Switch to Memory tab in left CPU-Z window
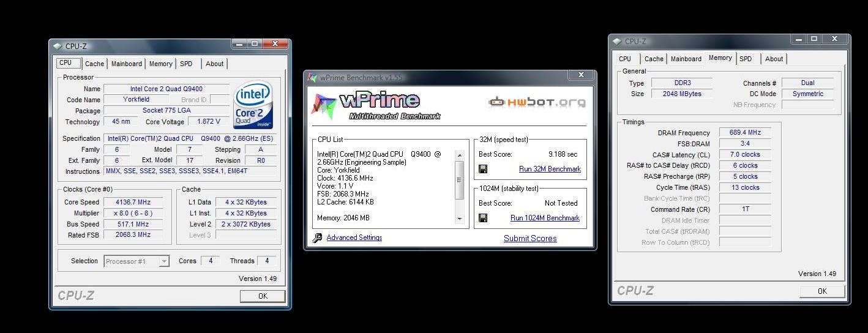868x333 pixels. (x=161, y=64)
